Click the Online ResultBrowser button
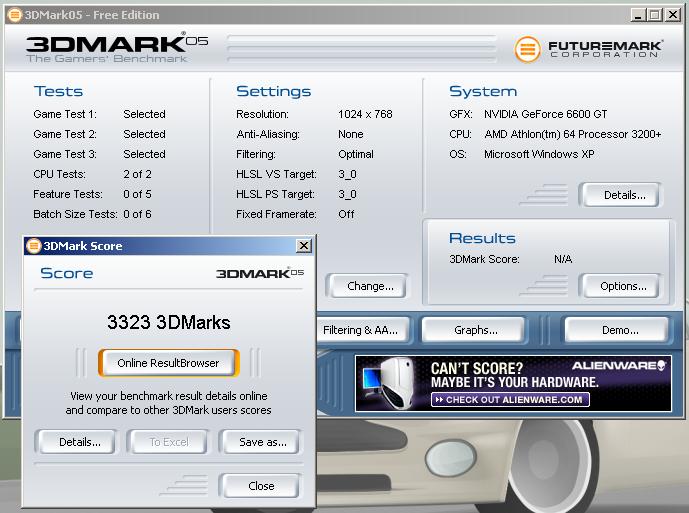Viewport: 689px width, 513px height. 169,363
